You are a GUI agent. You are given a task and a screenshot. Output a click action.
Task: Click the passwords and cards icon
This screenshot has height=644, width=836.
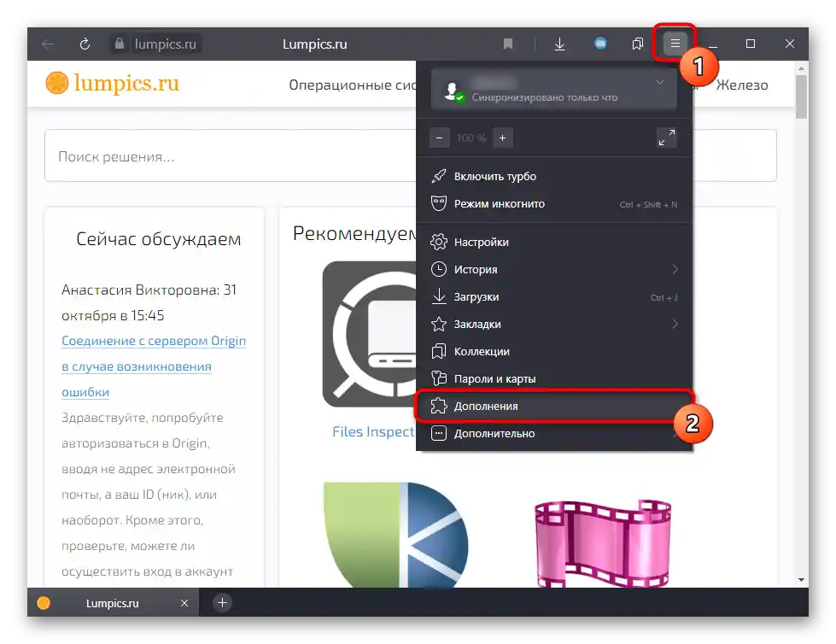tap(439, 378)
